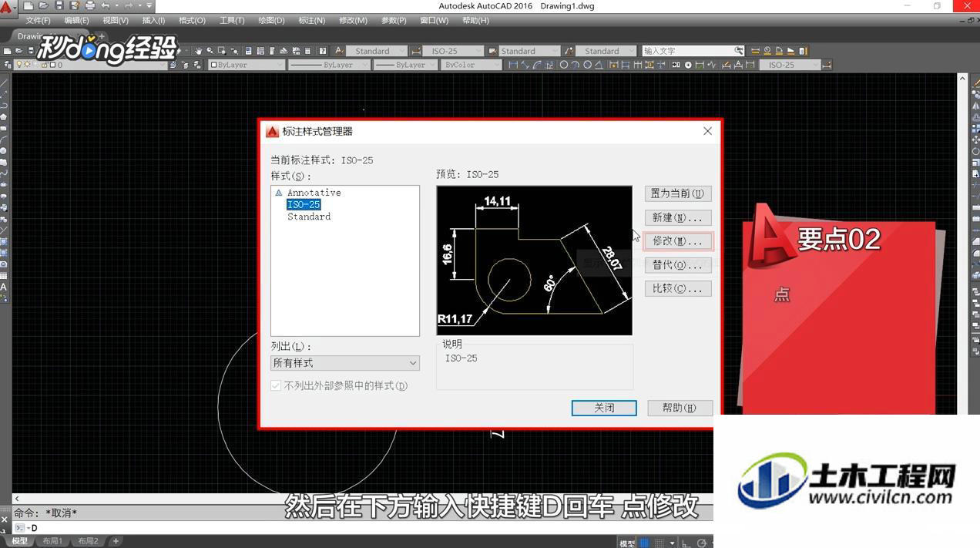Click the dimension style icon after the second ISO-25 dropdown
Image resolution: width=980 pixels, height=548 pixels.
pos(827,65)
